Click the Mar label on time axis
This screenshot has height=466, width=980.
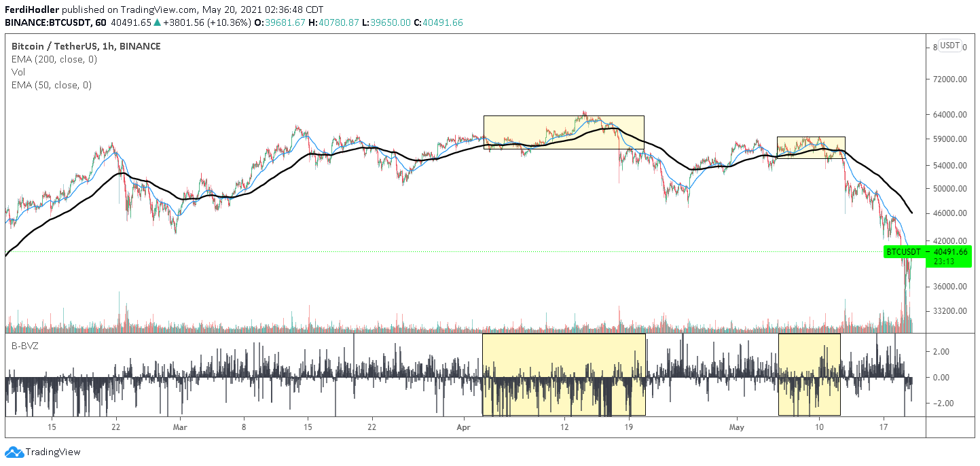coord(180,427)
